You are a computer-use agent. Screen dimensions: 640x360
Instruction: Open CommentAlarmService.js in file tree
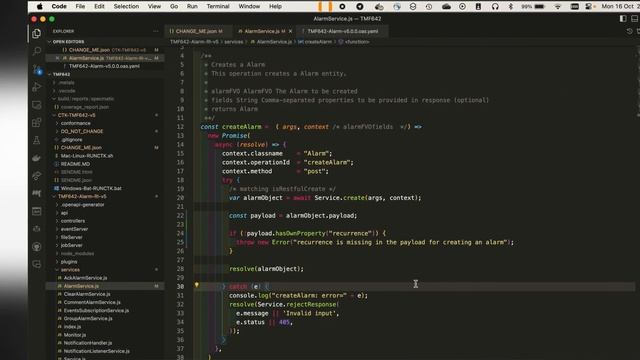92,302
